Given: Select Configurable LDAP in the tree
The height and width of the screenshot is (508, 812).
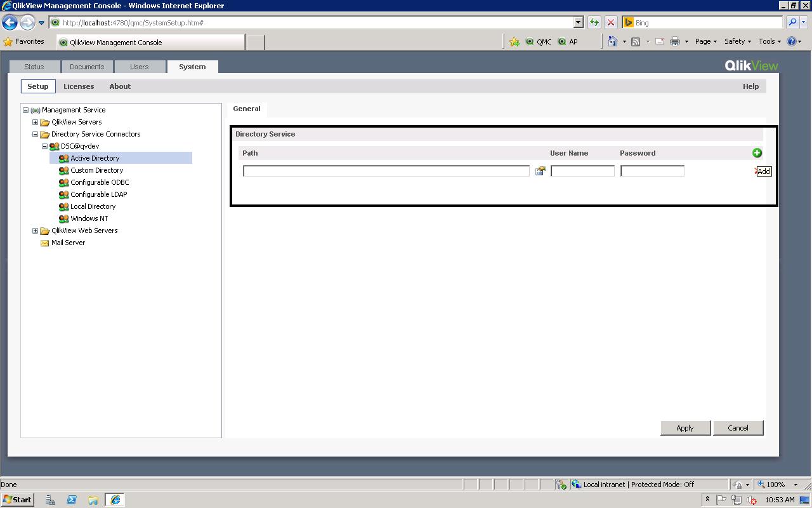Looking at the screenshot, I should click(x=99, y=194).
